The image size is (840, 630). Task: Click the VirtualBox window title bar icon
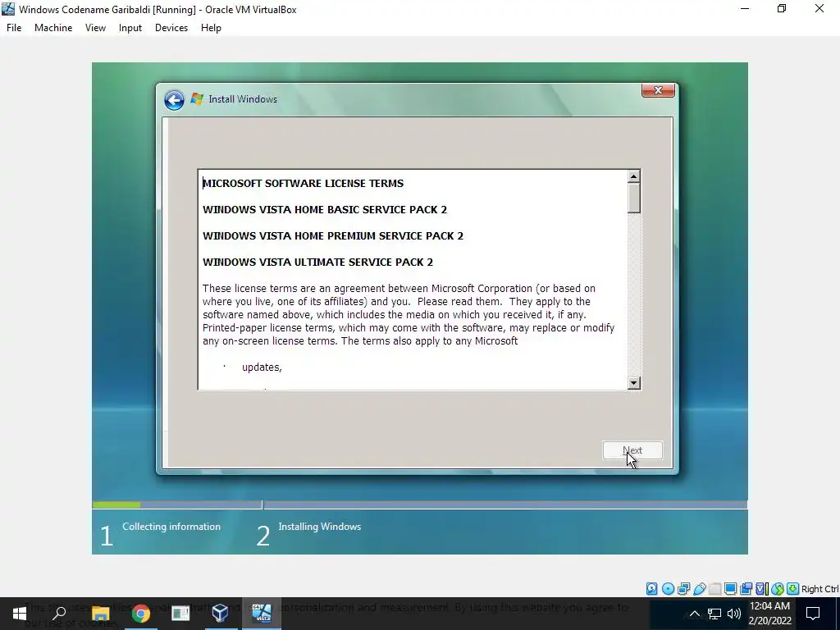point(8,8)
